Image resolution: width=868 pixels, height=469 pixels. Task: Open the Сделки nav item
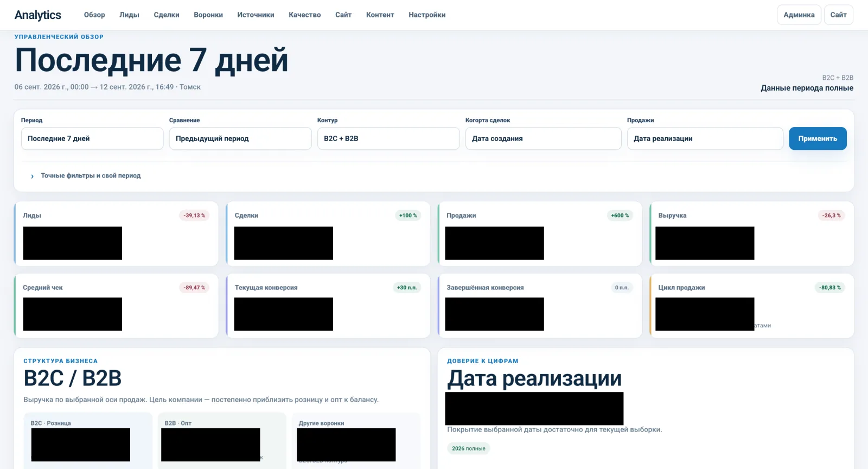point(167,15)
